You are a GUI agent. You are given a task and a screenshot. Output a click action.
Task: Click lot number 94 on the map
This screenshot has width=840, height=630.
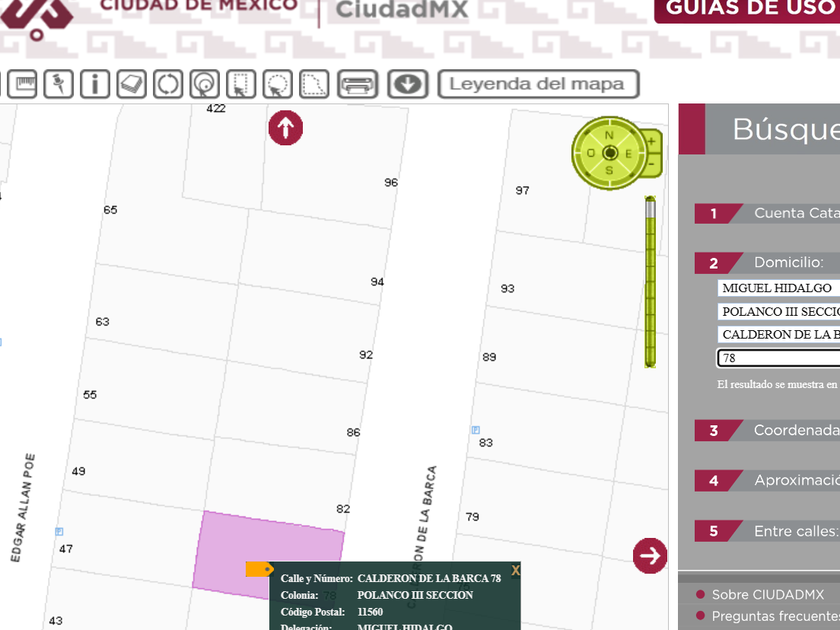pos(377,282)
